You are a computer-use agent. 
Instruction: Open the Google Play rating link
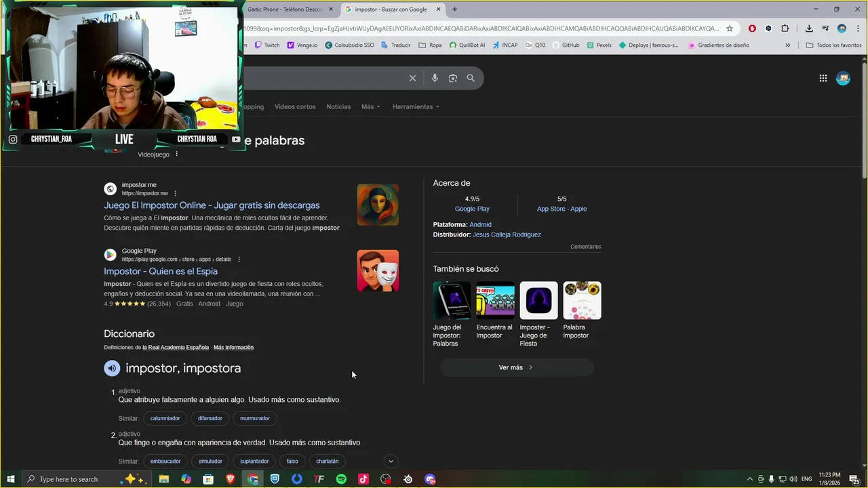coord(472,209)
